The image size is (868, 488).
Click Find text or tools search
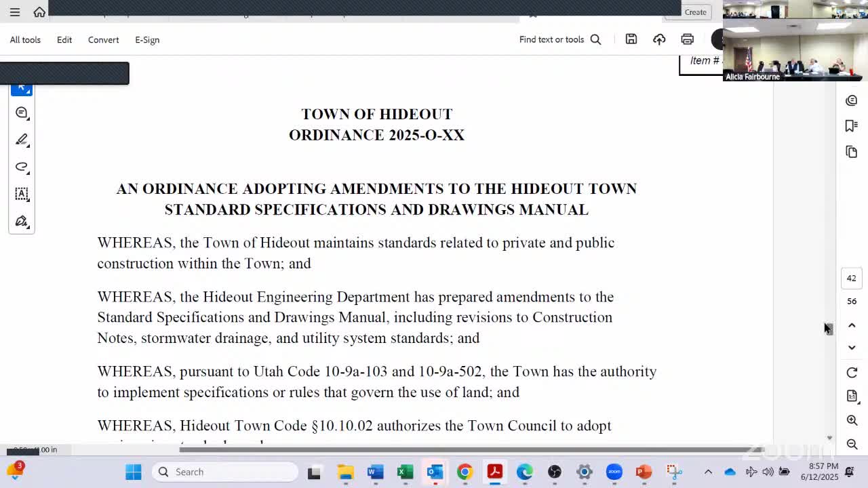(x=551, y=39)
